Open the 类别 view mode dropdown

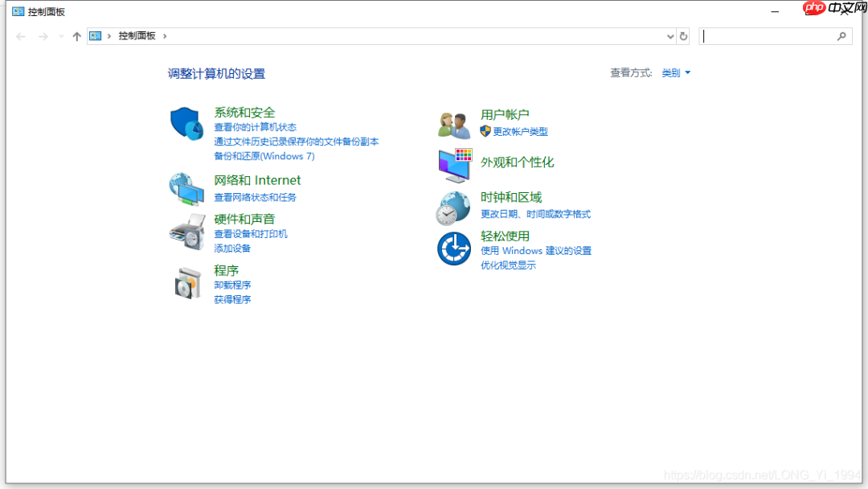[675, 72]
